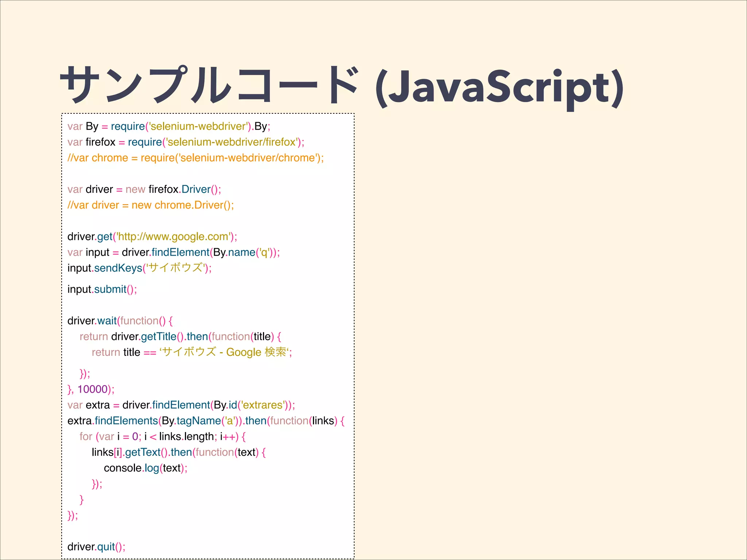
Task: Click the }, 10000); timeout line
Action: [x=91, y=389]
